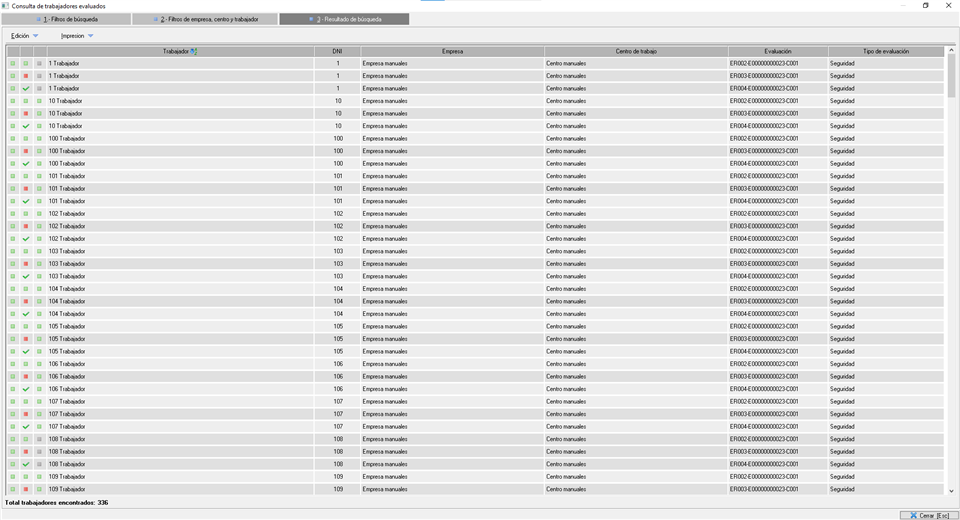Click the Total trabajadores encontrados: 336 status text

point(56,503)
